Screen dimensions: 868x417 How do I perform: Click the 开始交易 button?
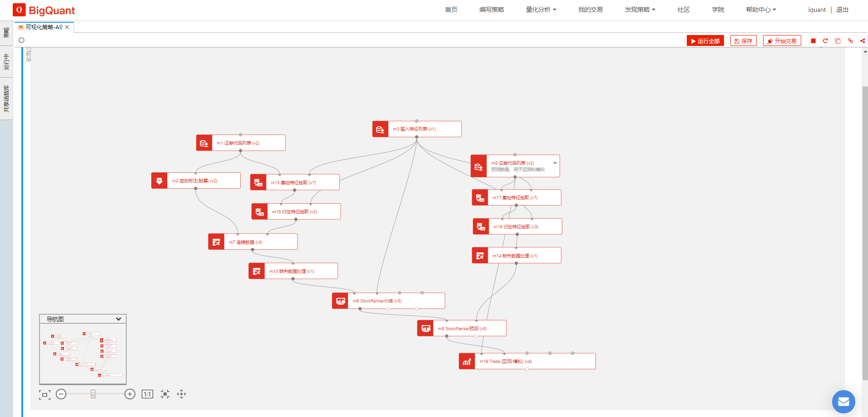(x=782, y=41)
